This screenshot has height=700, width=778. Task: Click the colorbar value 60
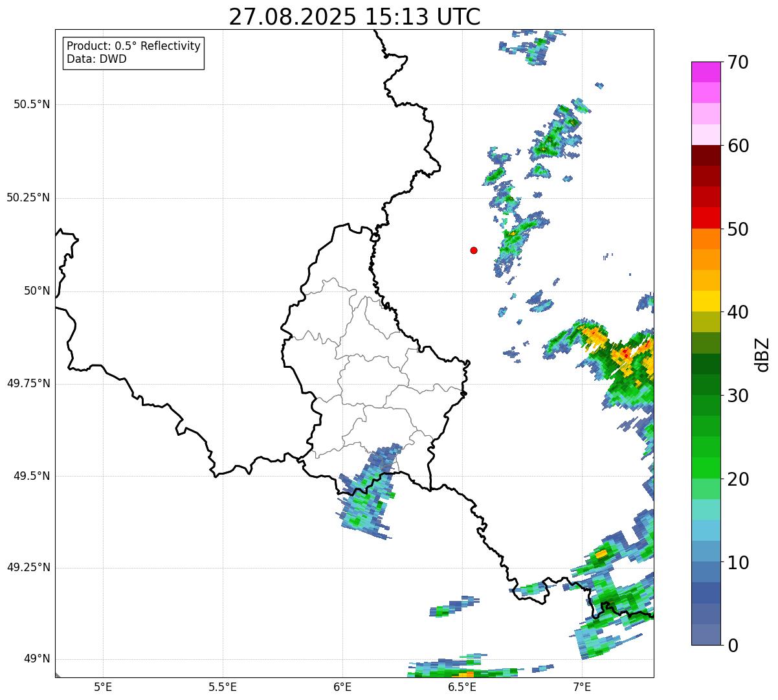(738, 146)
